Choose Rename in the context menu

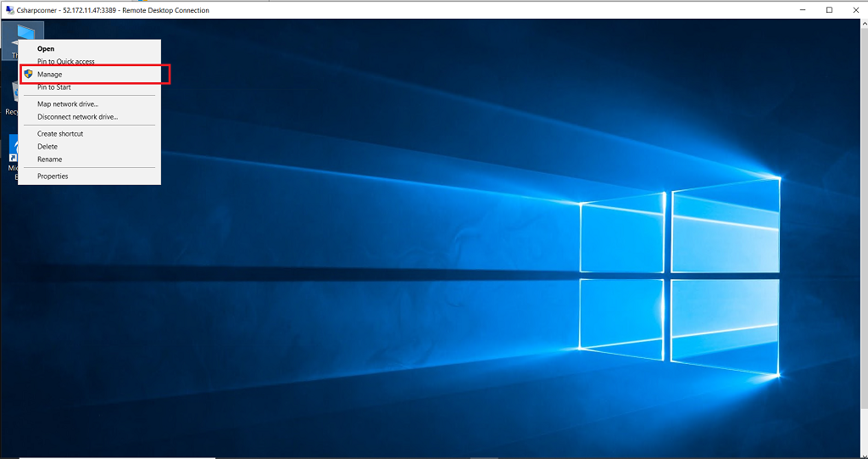coord(89,160)
